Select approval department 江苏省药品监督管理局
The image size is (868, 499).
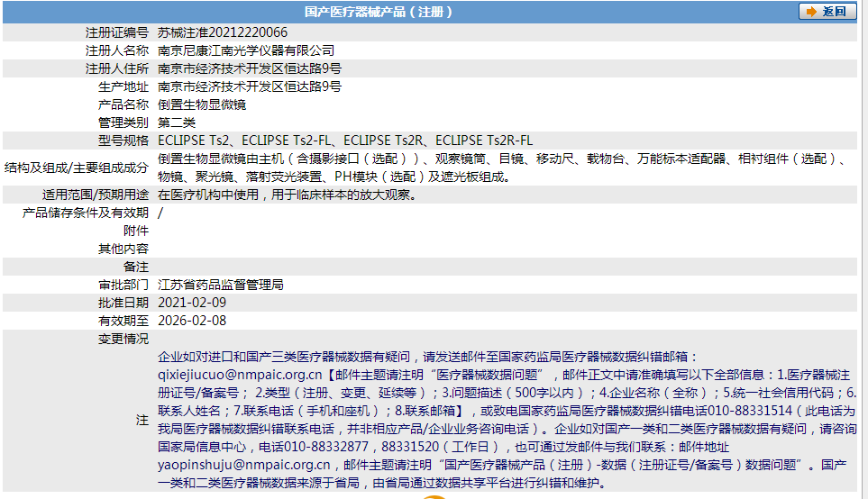tap(220, 285)
